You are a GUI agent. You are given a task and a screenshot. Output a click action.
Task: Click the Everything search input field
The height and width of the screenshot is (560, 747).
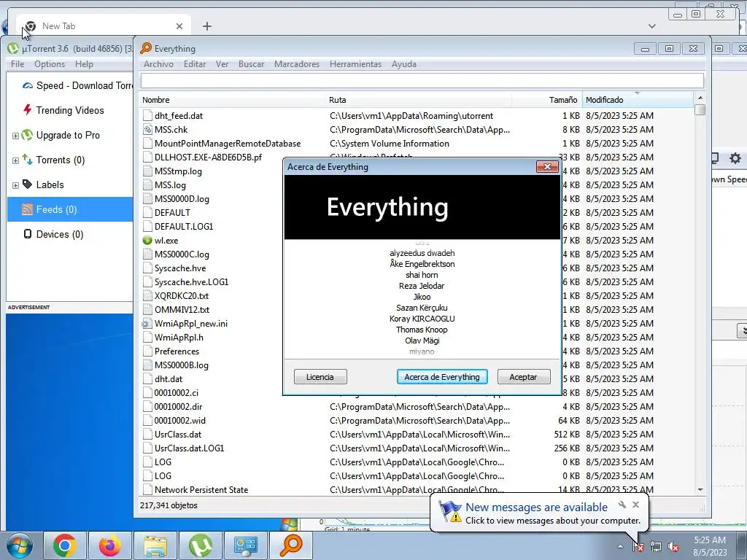click(422, 80)
